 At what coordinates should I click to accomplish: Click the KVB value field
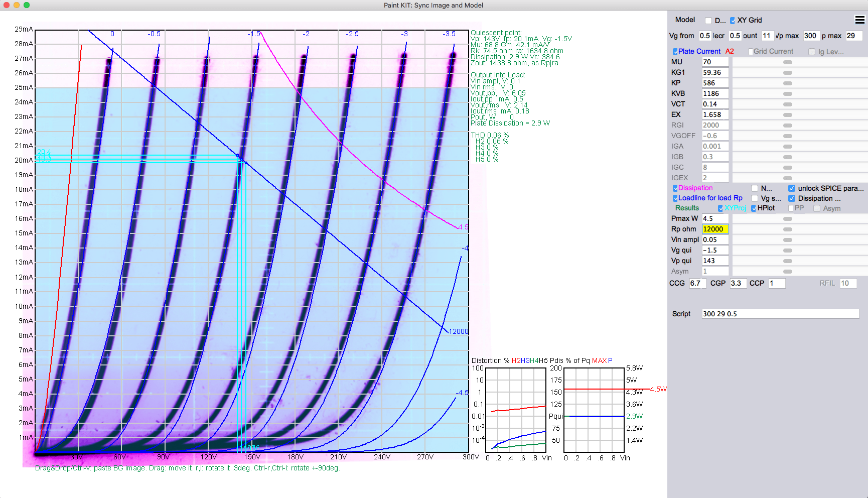click(715, 93)
